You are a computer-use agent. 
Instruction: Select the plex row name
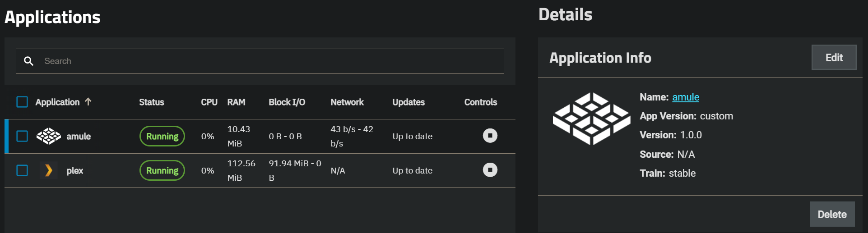pos(75,170)
